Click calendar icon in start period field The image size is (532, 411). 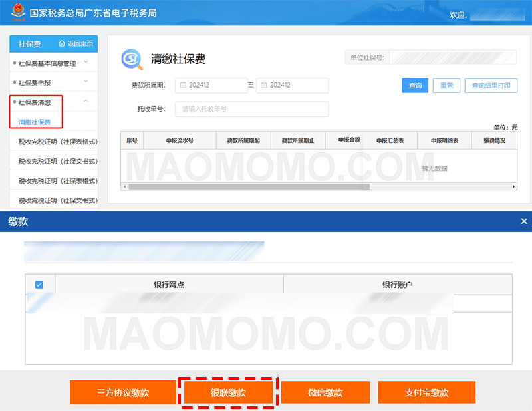[182, 86]
